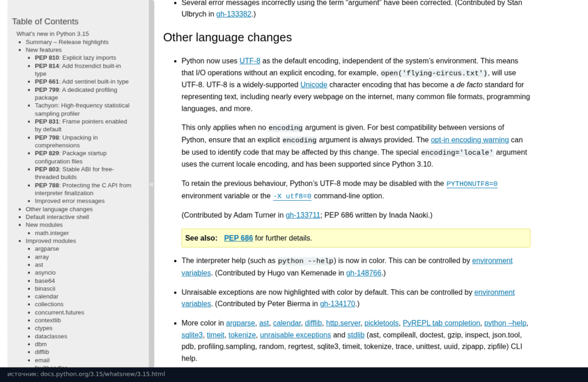Open PEP 831: Frame pointers enabled entry

coord(80,126)
